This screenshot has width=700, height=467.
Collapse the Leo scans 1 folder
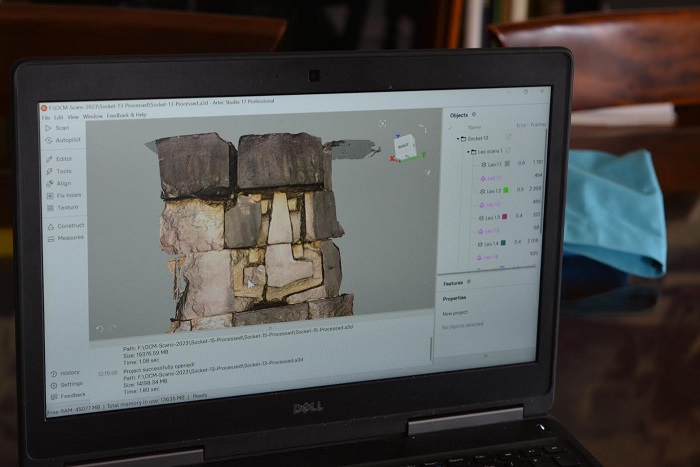pyautogui.click(x=469, y=151)
